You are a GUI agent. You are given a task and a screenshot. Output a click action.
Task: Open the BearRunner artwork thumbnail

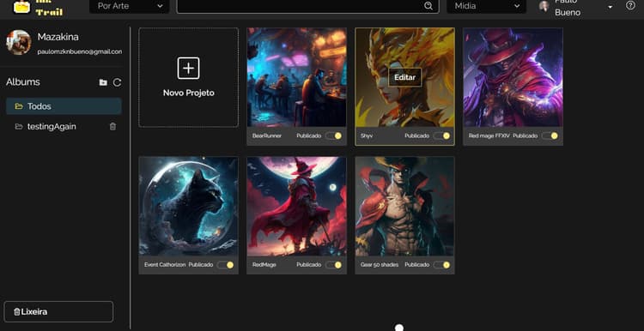pyautogui.click(x=296, y=77)
